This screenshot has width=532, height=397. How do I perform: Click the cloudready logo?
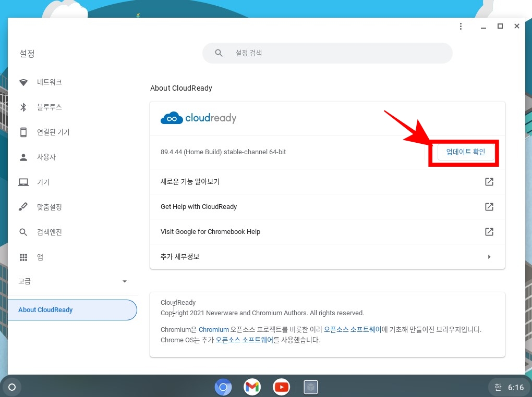point(198,118)
